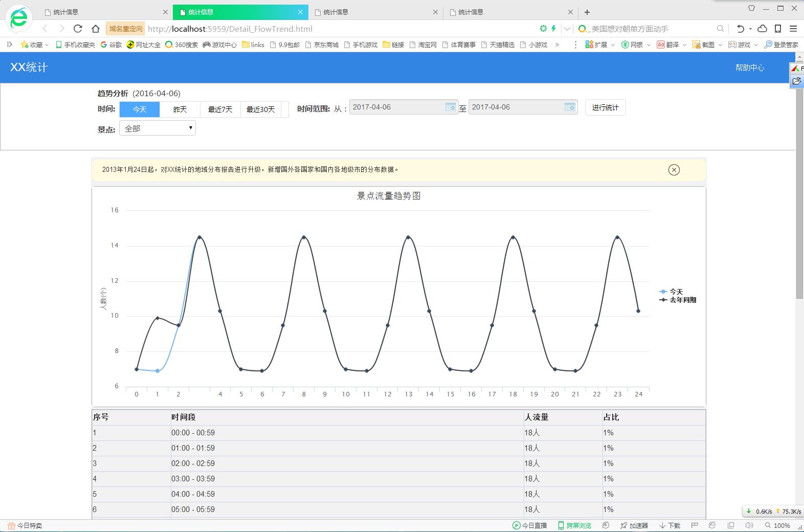The height and width of the screenshot is (532, 804).
Task: Click the browser forward arrow
Action: pyautogui.click(x=61, y=29)
